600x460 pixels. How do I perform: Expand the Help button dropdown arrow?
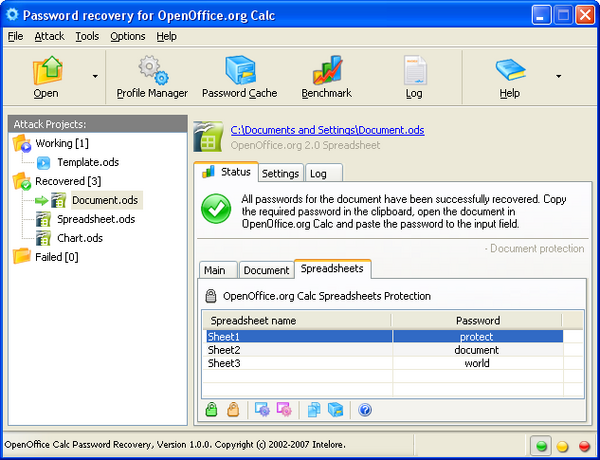click(559, 77)
